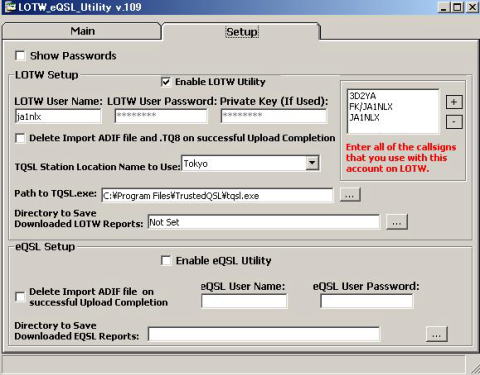This screenshot has width=480, height=375.
Task: Select the Setup tab
Action: click(x=241, y=32)
